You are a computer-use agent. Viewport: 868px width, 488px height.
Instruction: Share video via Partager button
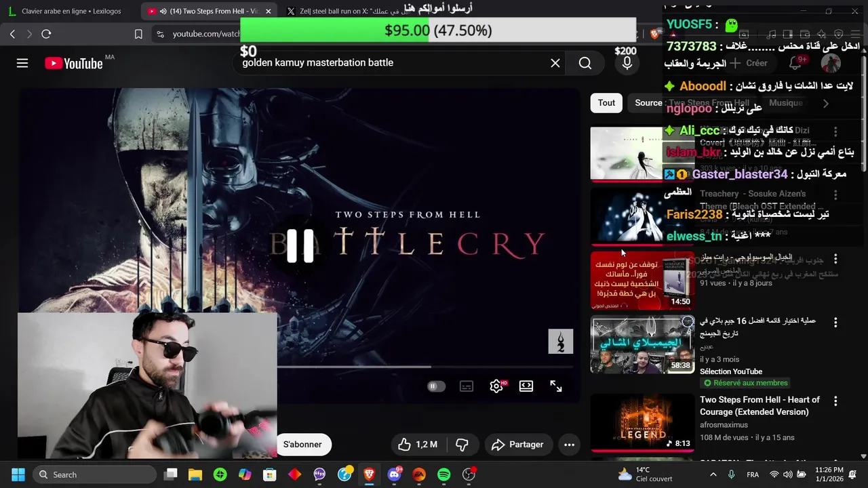(x=518, y=445)
